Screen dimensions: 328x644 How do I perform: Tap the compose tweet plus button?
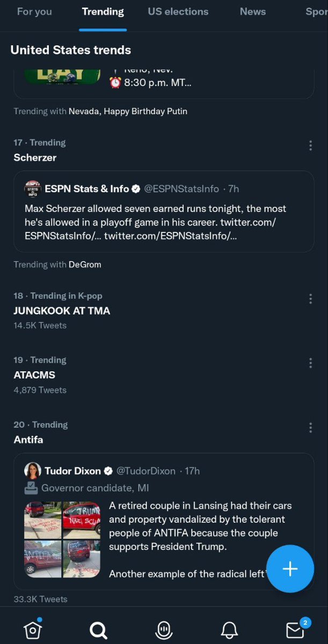pos(290,569)
